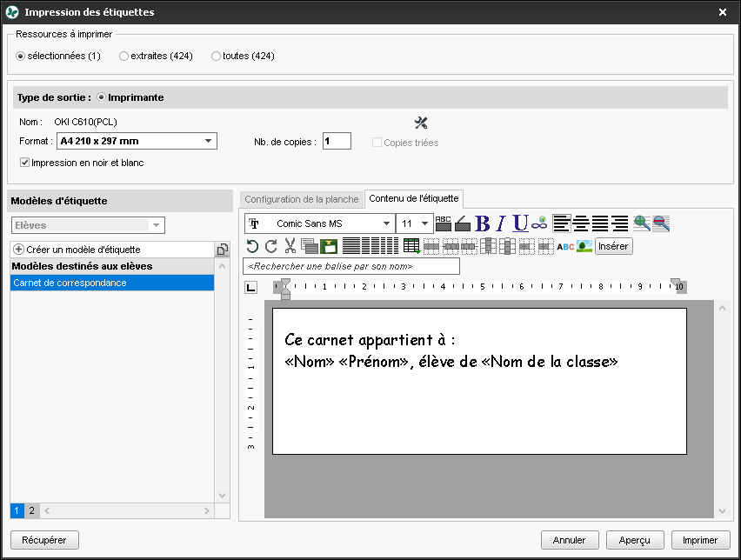Zoom in with the green magnifier
Screen dimensions: 741x560
click(641, 223)
